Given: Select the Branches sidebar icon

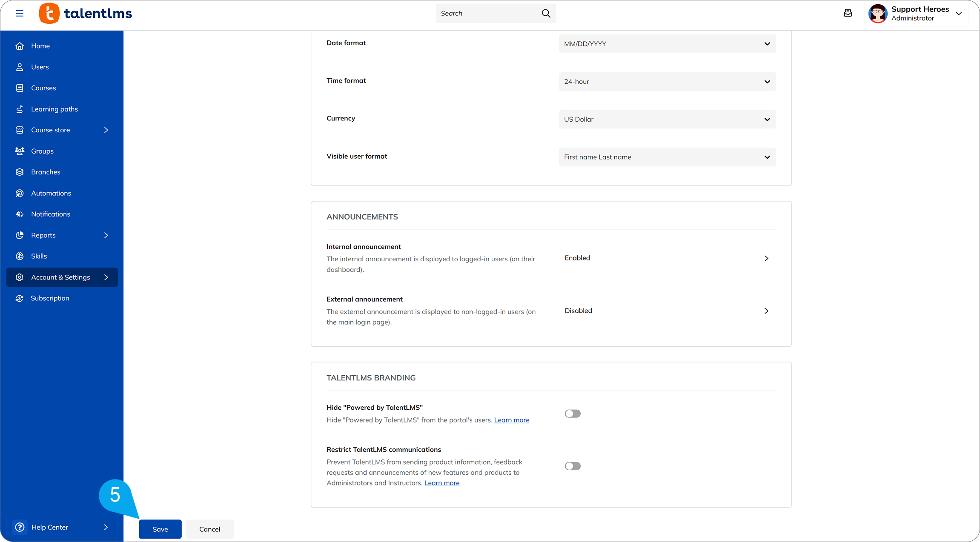Looking at the screenshot, I should (20, 172).
